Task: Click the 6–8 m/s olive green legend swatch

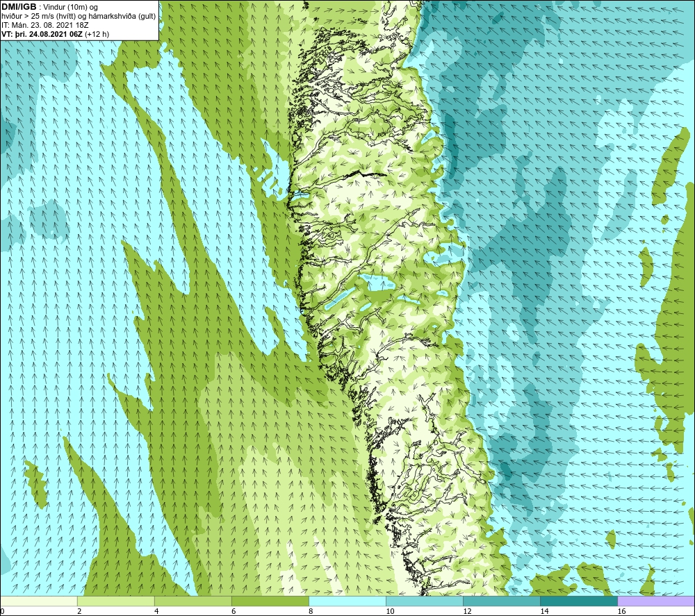Action: click(x=270, y=601)
